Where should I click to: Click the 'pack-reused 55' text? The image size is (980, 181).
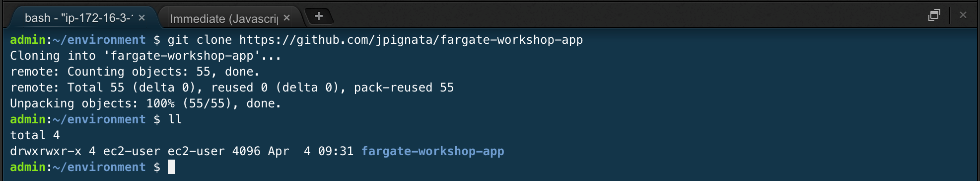[x=404, y=88]
